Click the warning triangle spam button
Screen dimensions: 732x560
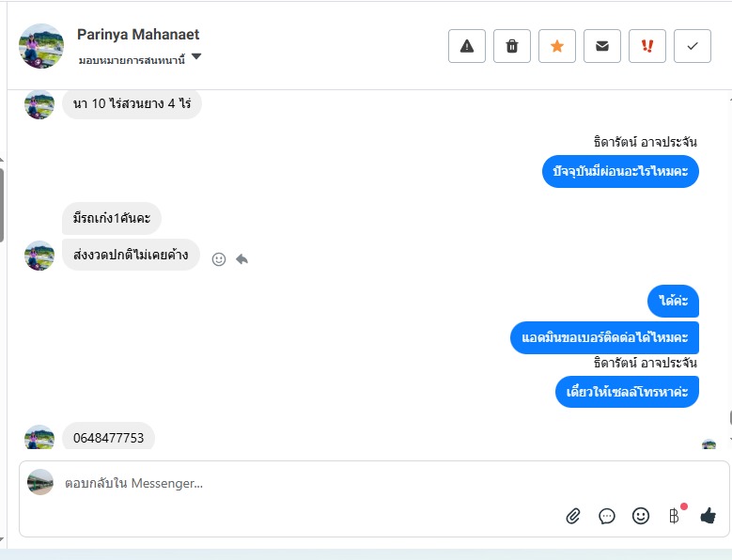pyautogui.click(x=467, y=46)
